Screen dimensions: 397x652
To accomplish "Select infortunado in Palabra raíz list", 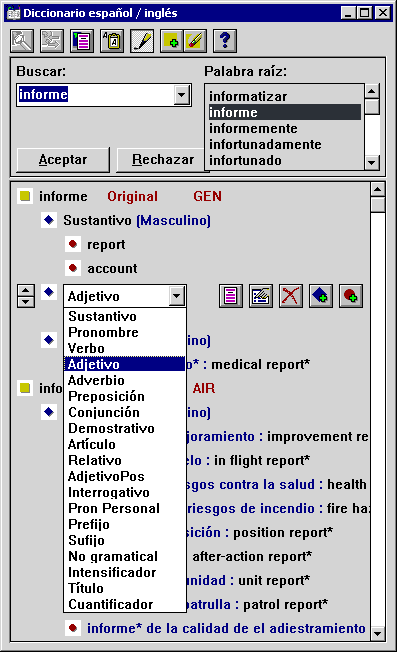I will click(x=285, y=161).
